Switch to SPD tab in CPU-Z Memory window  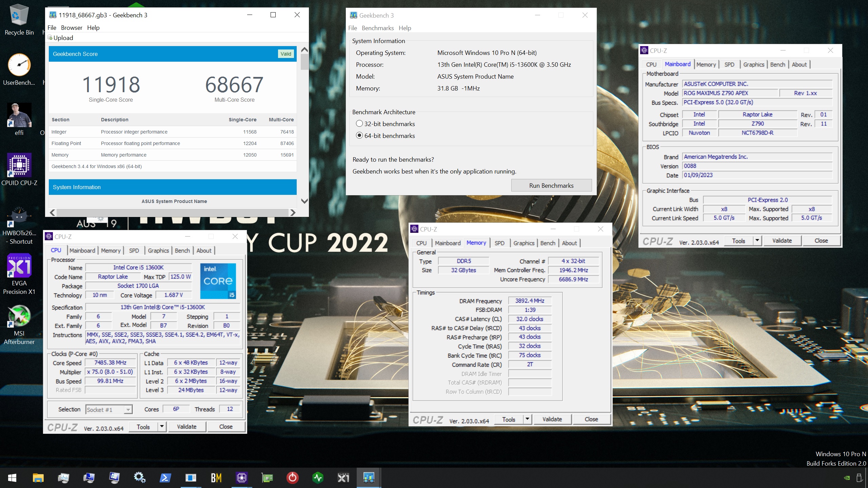pyautogui.click(x=499, y=243)
